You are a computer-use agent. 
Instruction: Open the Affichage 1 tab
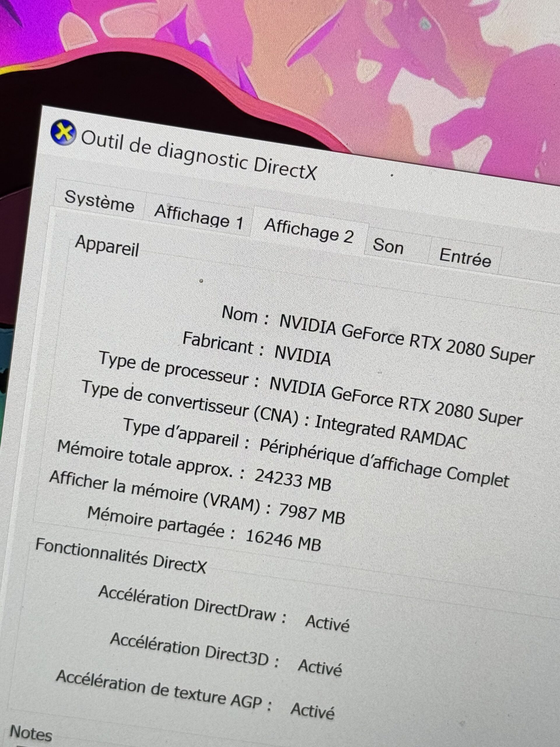[x=199, y=217]
